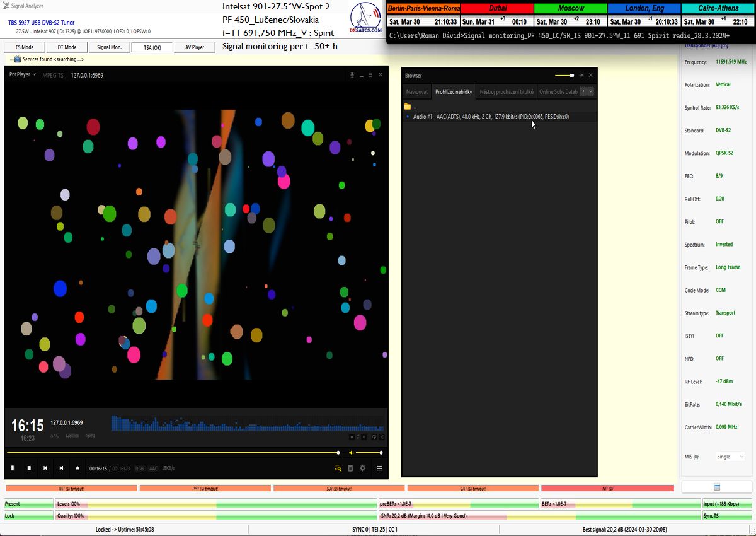Open the PotPlayer main menu dropdown
The image size is (756, 536).
pyautogui.click(x=23, y=74)
